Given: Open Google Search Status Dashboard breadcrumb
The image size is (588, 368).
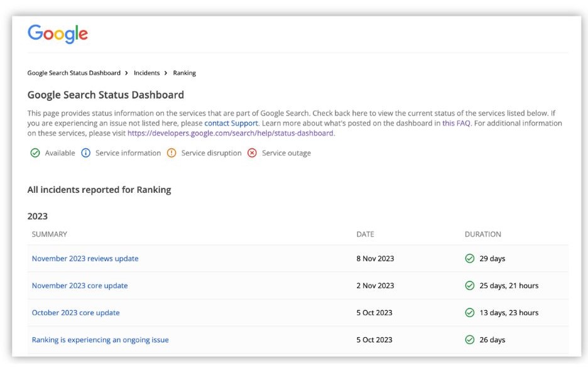Looking at the screenshot, I should coord(73,73).
